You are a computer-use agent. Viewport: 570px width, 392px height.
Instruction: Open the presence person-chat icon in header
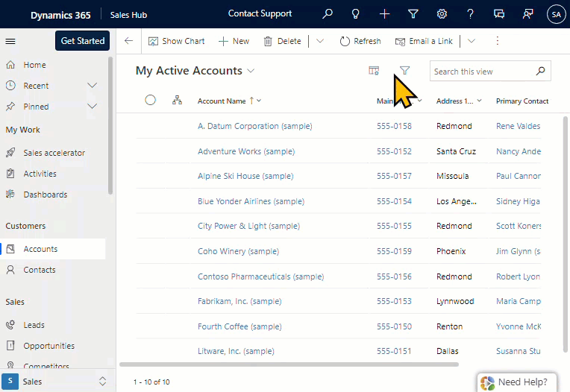[x=527, y=14]
